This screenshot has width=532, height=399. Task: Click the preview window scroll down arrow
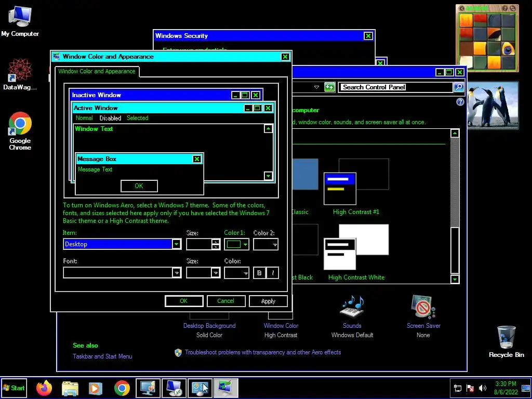click(269, 176)
